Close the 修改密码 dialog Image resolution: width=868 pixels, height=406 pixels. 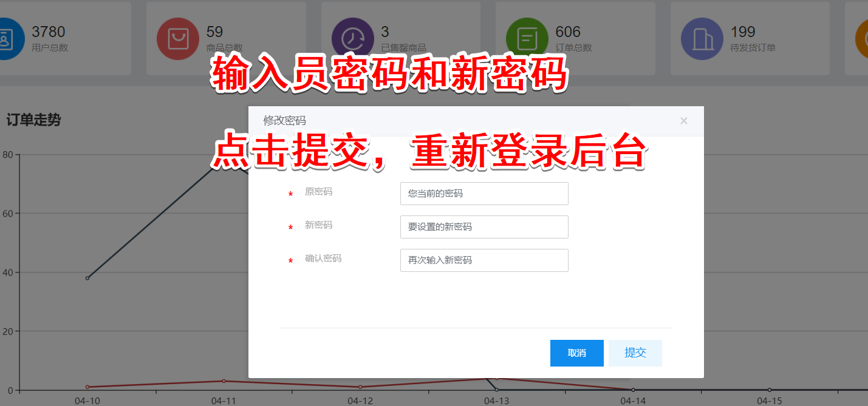tap(684, 121)
